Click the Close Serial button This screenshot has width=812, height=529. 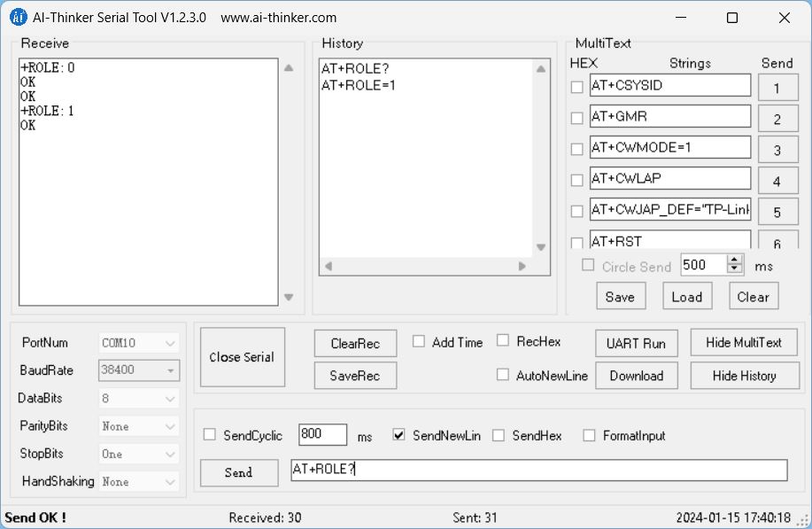point(242,357)
